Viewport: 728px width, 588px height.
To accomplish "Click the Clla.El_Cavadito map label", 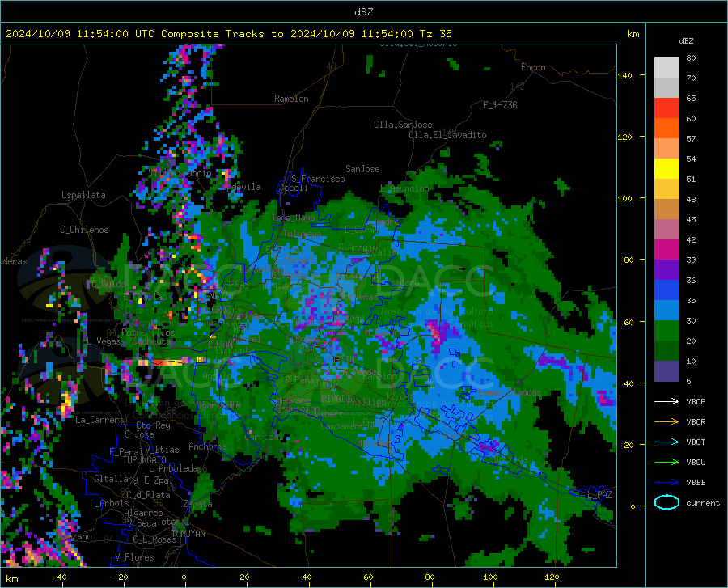I will 447,135.
